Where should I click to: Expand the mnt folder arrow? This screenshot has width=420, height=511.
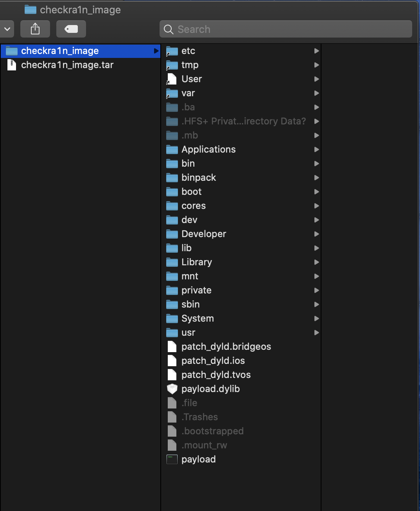[x=316, y=276]
